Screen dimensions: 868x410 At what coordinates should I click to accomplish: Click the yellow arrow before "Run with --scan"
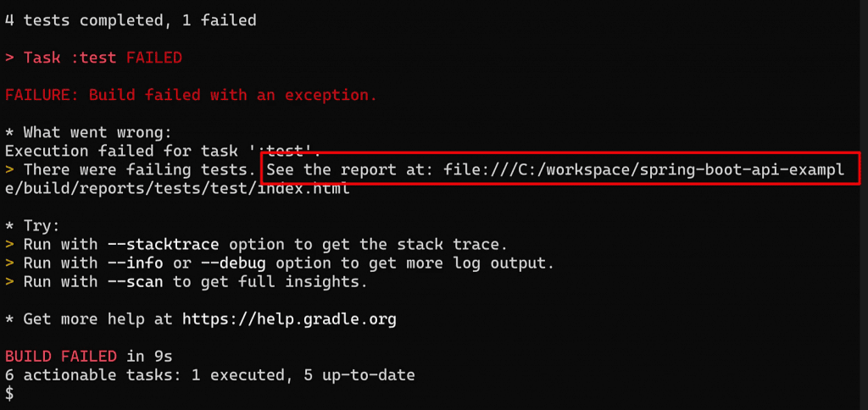pyautogui.click(x=9, y=282)
